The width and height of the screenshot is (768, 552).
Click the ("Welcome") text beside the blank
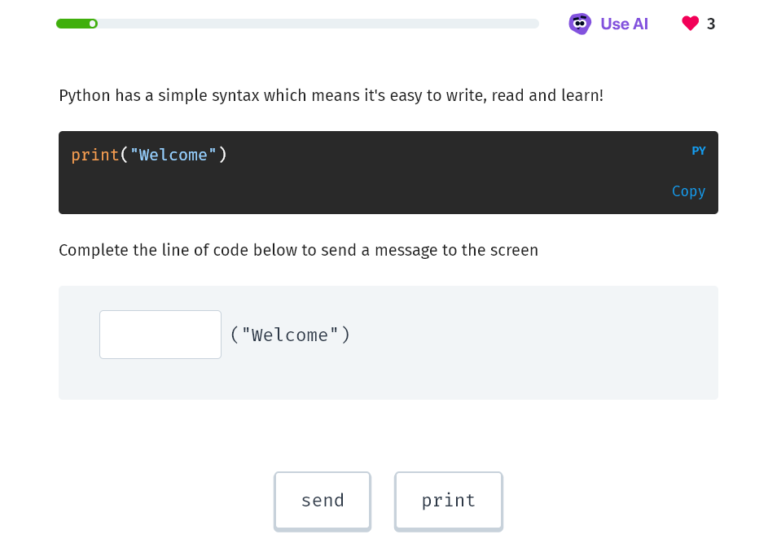[290, 335]
